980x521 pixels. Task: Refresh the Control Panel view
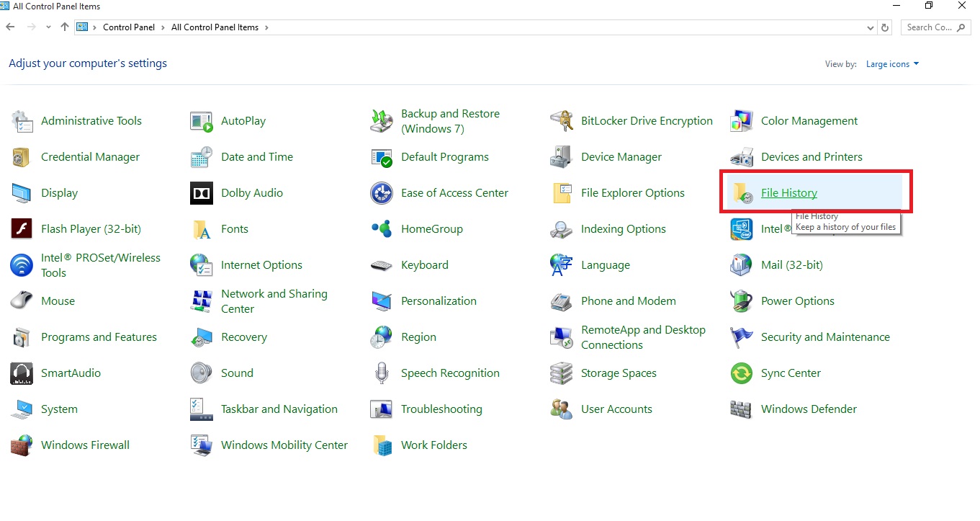click(x=886, y=27)
